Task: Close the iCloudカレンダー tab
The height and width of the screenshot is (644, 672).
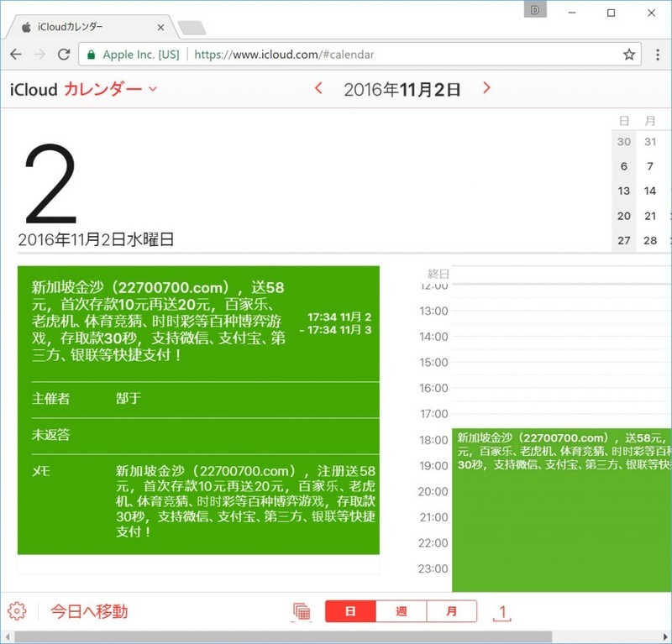Action: [x=160, y=28]
